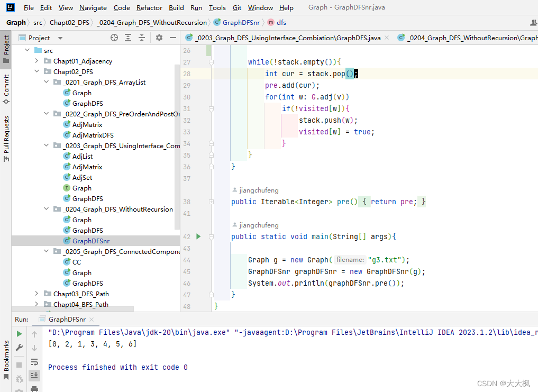Image resolution: width=538 pixels, height=392 pixels.
Task: Select Graph interface under _0203 package
Action: 81,188
